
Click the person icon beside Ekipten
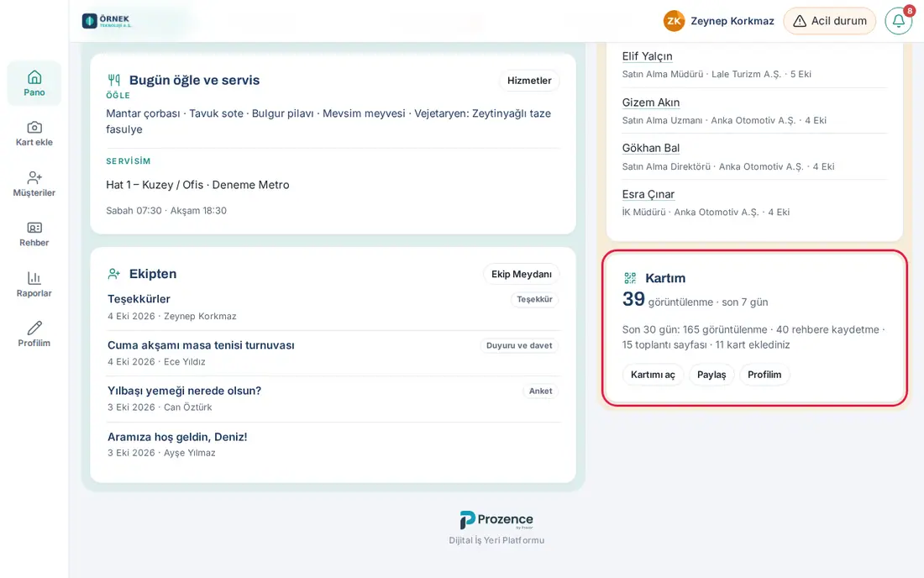(x=113, y=274)
